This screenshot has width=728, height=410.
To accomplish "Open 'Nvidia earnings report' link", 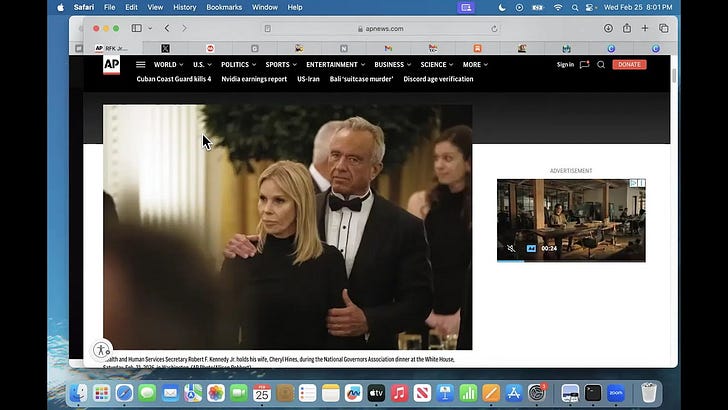I will coord(254,79).
